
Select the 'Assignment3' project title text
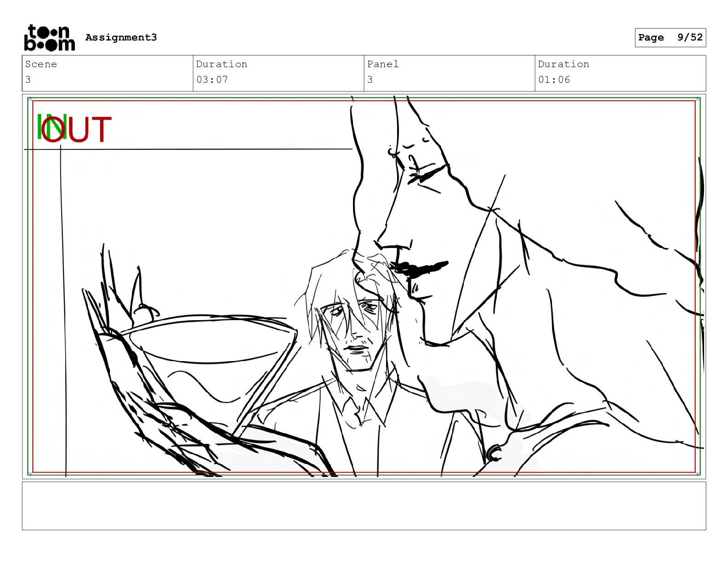[x=121, y=37]
